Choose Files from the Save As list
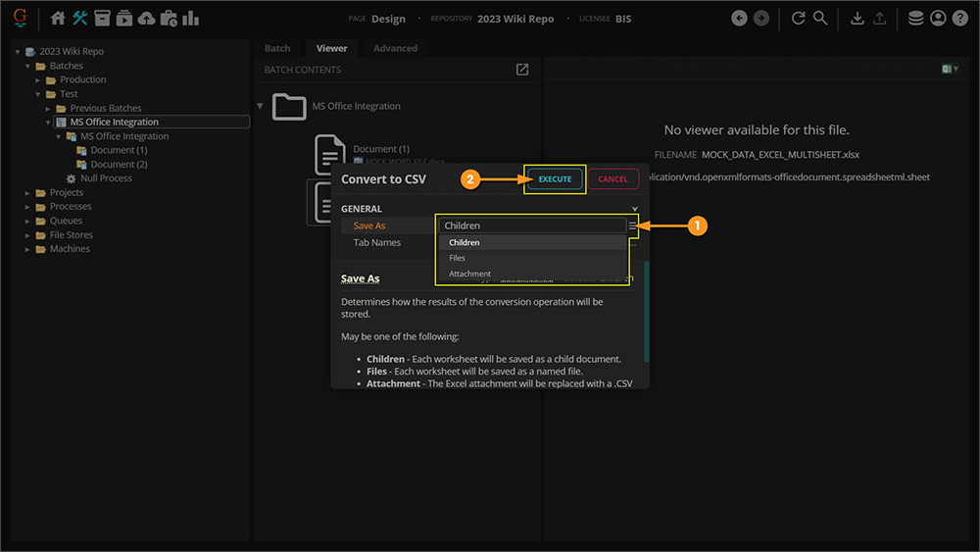Screen dimensions: 980x552 pyautogui.click(x=532, y=258)
